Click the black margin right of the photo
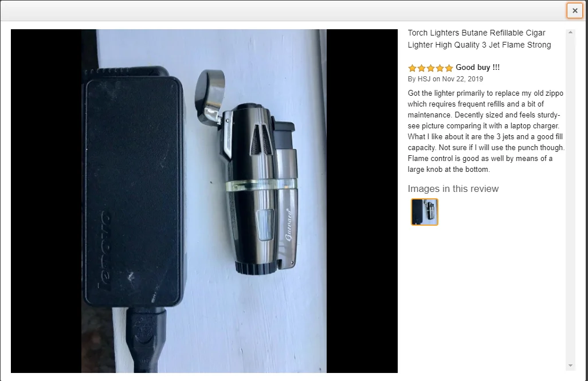 (362, 201)
